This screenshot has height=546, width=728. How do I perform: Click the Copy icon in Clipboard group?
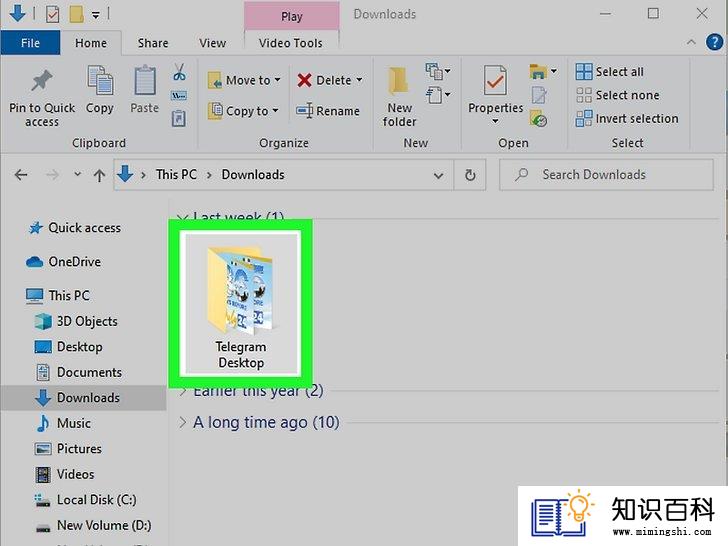pyautogui.click(x=99, y=81)
